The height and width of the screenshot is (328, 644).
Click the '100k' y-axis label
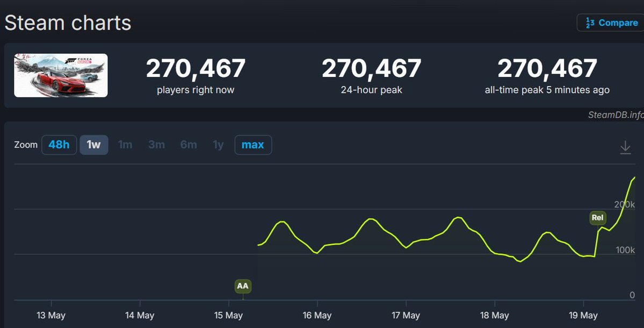pyautogui.click(x=625, y=250)
